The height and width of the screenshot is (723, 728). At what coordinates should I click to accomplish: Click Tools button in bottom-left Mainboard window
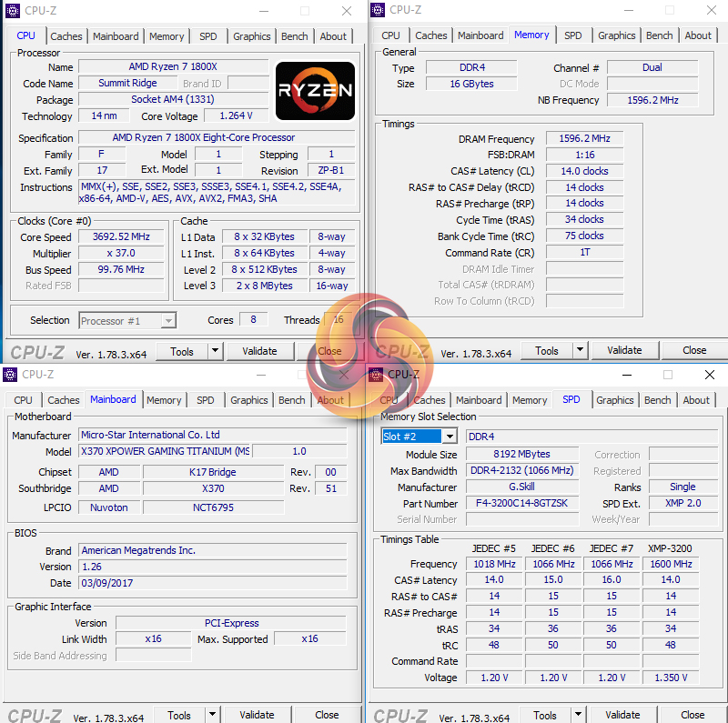[178, 716]
